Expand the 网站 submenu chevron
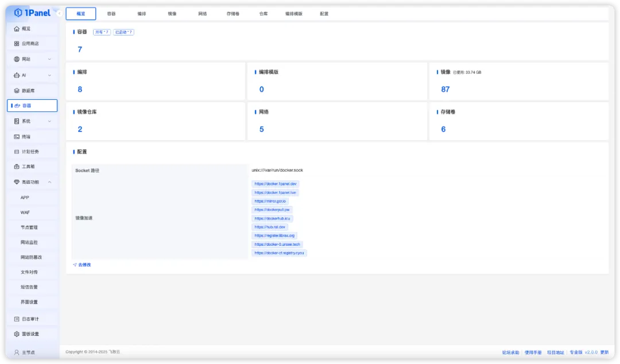This screenshot has height=364, width=620. point(49,59)
